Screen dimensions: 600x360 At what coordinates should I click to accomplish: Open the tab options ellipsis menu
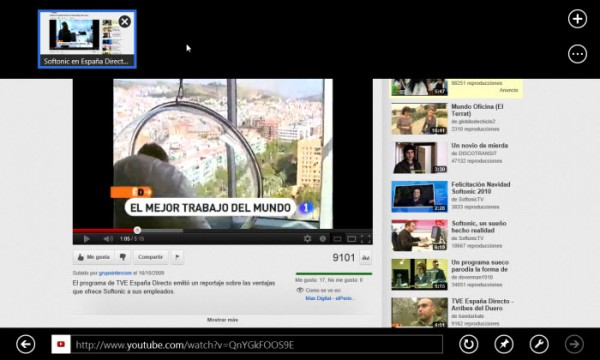tap(577, 54)
